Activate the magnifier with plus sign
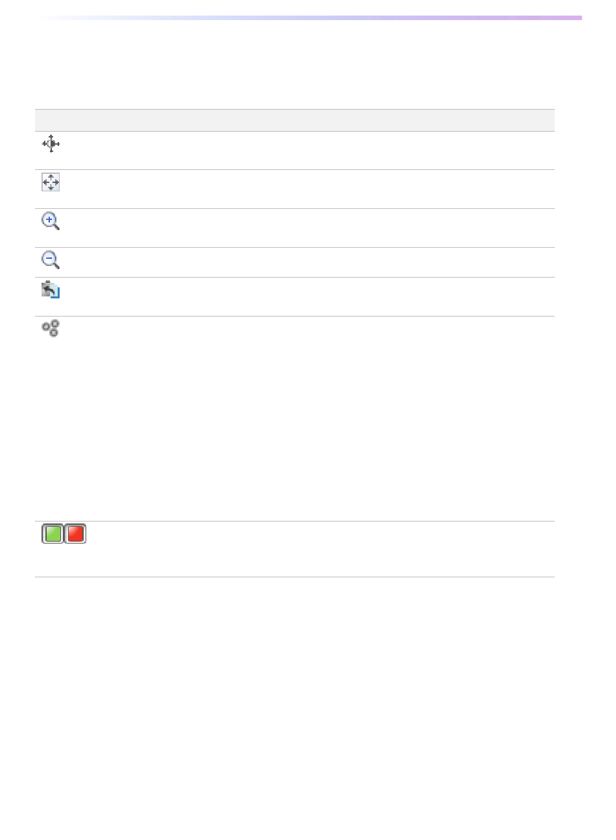This screenshot has height=840, width=616. pyautogui.click(x=51, y=221)
